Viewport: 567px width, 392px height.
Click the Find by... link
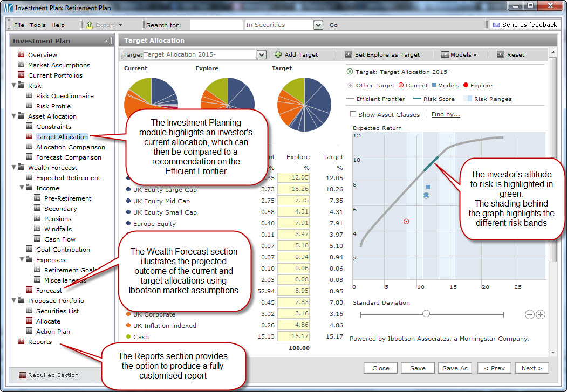(446, 114)
